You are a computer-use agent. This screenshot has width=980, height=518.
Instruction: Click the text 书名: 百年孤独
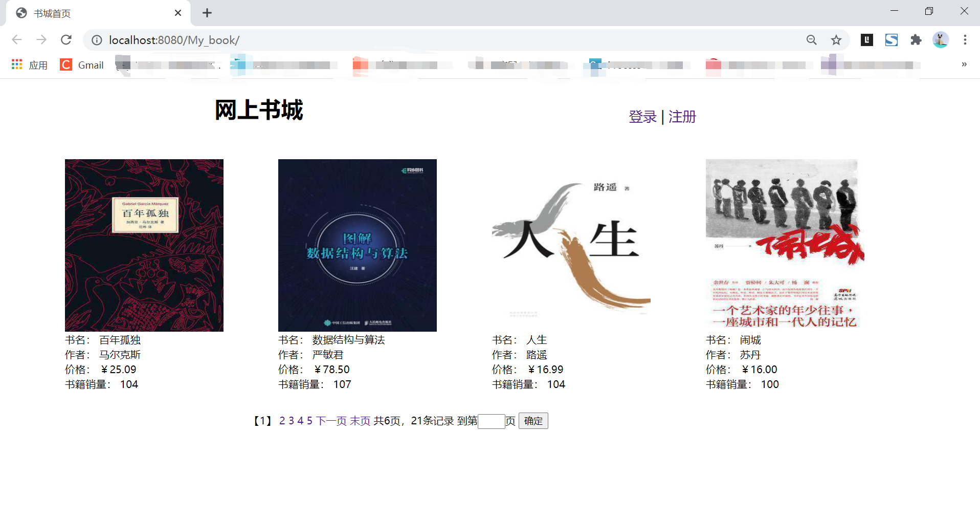click(x=103, y=340)
